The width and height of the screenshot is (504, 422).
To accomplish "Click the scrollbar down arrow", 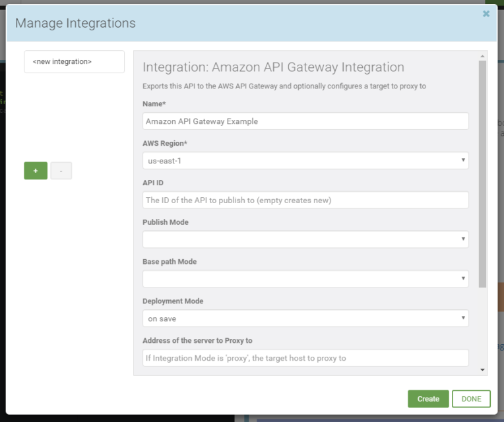I will (482, 370).
